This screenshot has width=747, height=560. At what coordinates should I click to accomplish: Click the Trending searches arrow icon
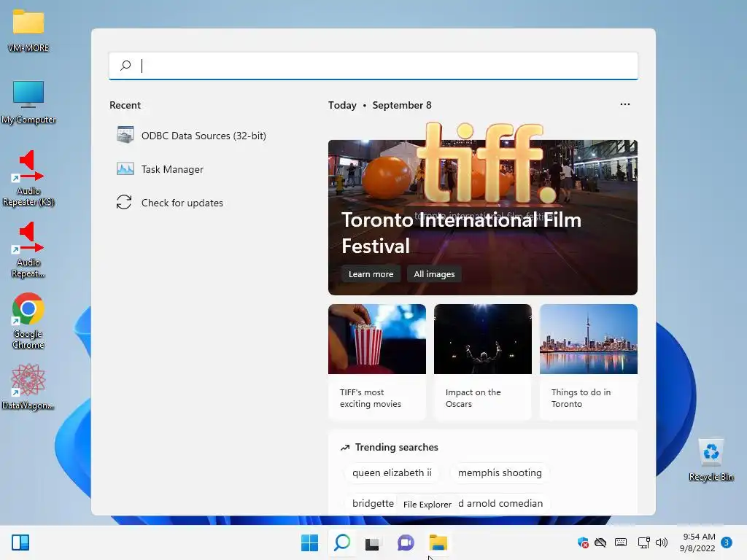[x=345, y=448]
